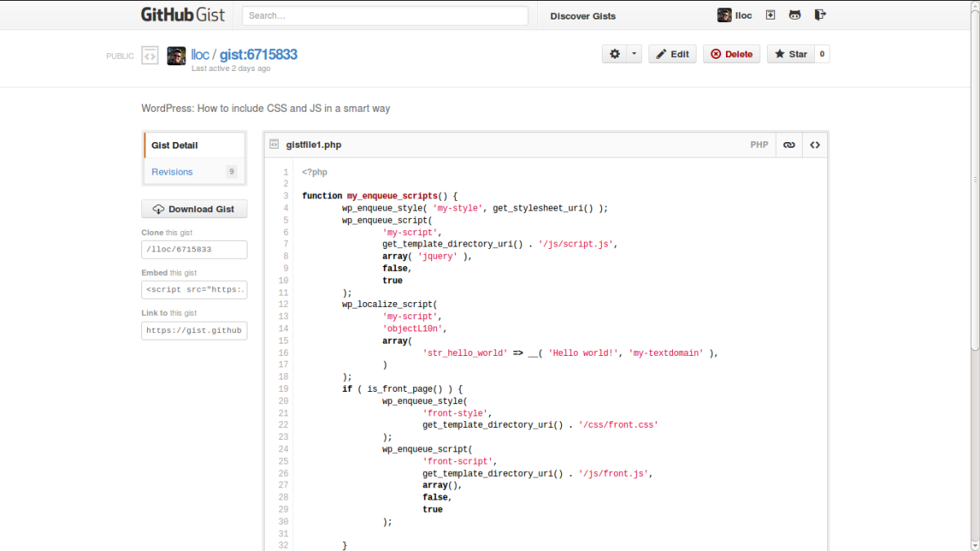
Task: Click the 'Last active 2 days ago' text
Action: 231,69
